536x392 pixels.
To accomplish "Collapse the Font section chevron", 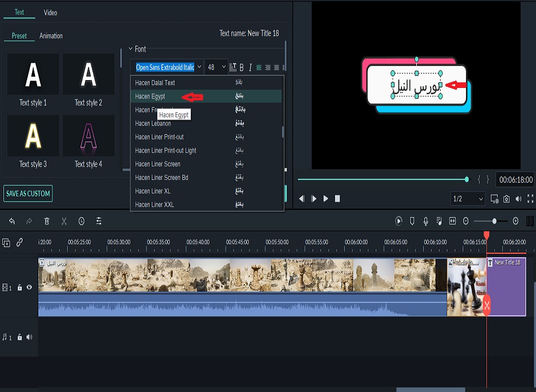I will (x=130, y=49).
